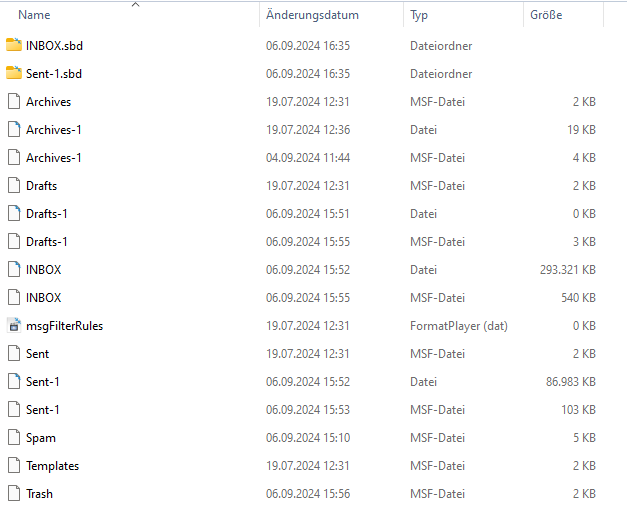The image size is (627, 532).
Task: Select the 19 KB Archives-1 file
Action: 54,129
